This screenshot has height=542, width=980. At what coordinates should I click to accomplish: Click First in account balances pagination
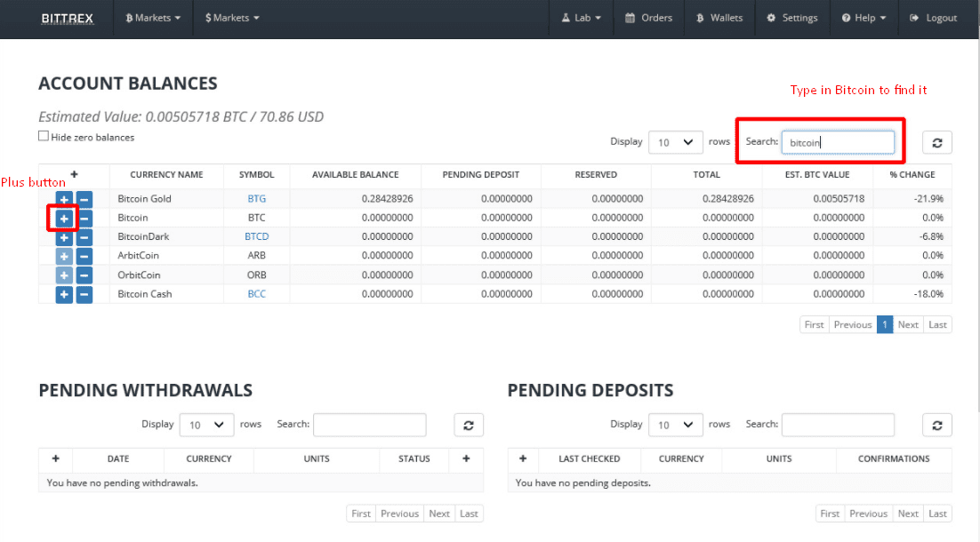pyautogui.click(x=814, y=324)
